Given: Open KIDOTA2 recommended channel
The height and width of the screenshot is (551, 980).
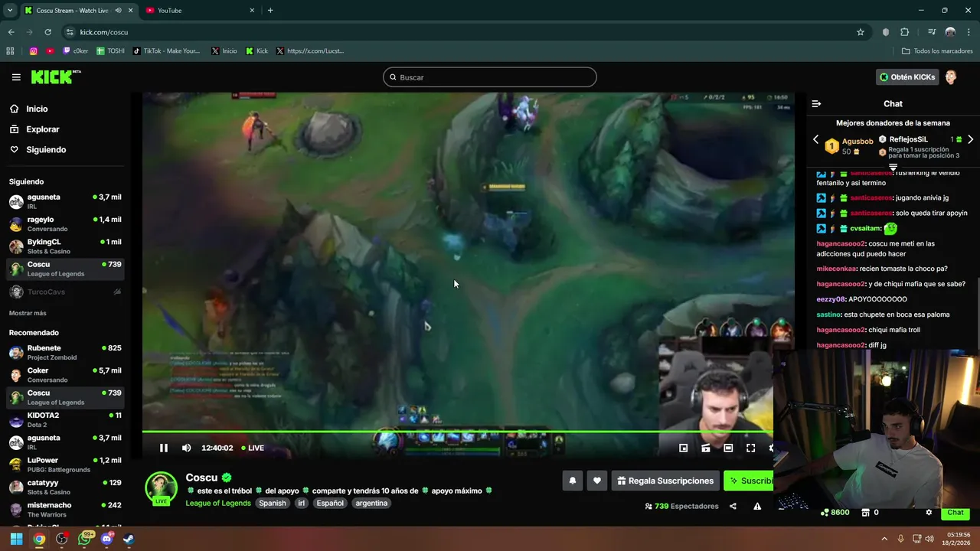Looking at the screenshot, I should click(x=65, y=420).
